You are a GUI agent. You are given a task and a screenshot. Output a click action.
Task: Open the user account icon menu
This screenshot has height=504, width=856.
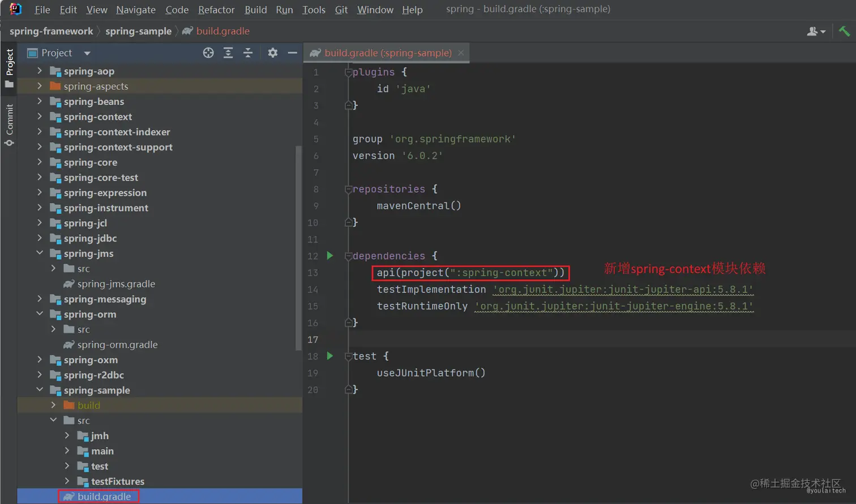click(816, 31)
